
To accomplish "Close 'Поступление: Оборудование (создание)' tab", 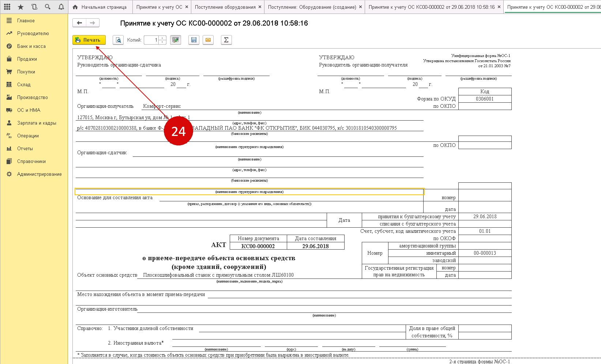I will [360, 7].
